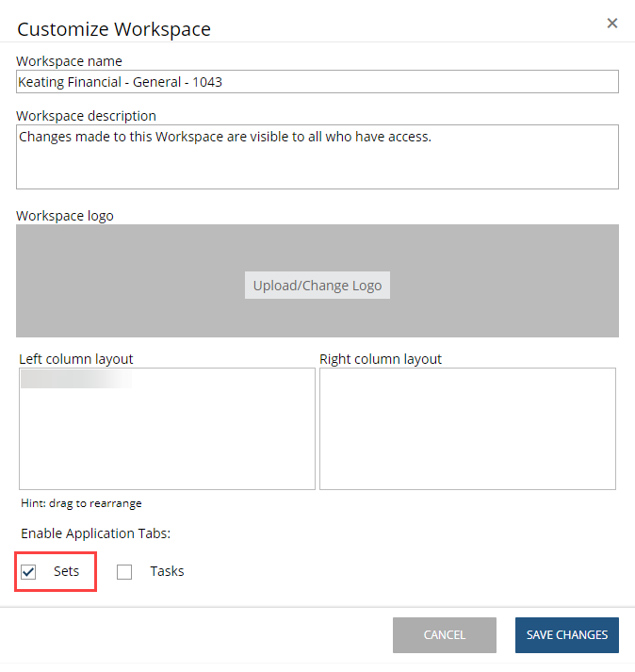The image size is (635, 672).
Task: Click the "Workspace logo" label
Action: (64, 216)
